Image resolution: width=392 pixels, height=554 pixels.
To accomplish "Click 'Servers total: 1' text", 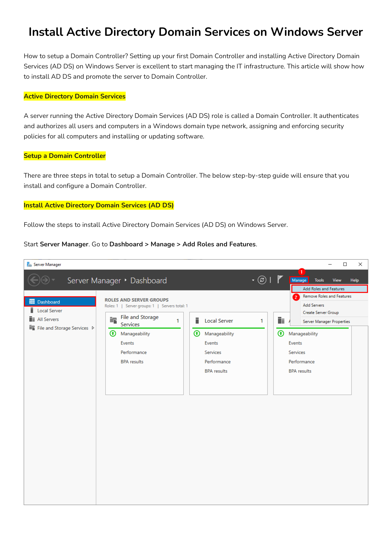I will pyautogui.click(x=175, y=306).
